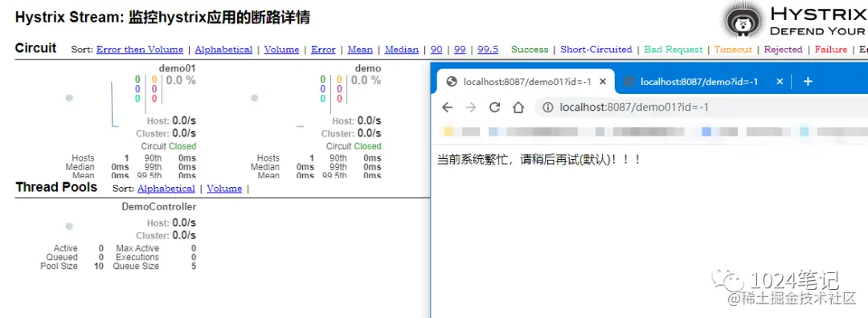Click the demo01 circuit name
This screenshot has width=868, height=318.
pos(177,68)
